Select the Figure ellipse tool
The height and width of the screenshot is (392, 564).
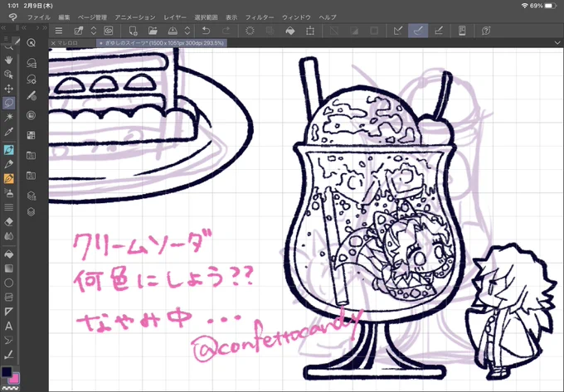tap(8, 283)
